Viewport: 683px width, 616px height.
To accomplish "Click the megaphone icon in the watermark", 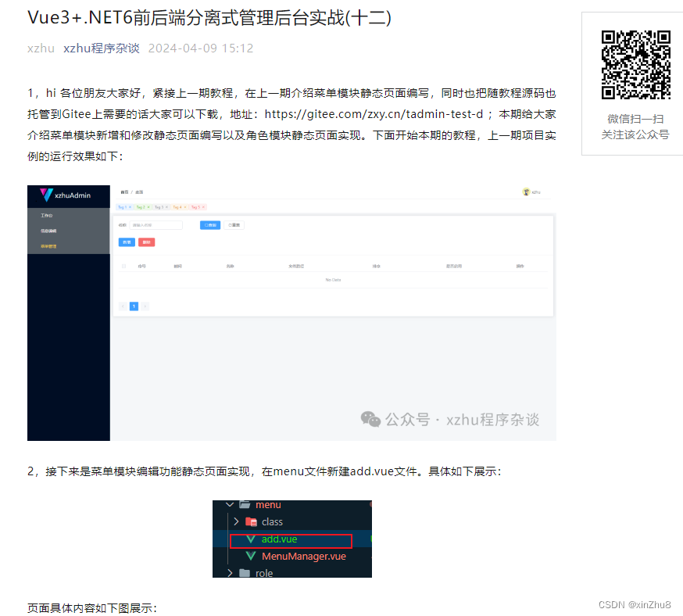I will (x=372, y=419).
